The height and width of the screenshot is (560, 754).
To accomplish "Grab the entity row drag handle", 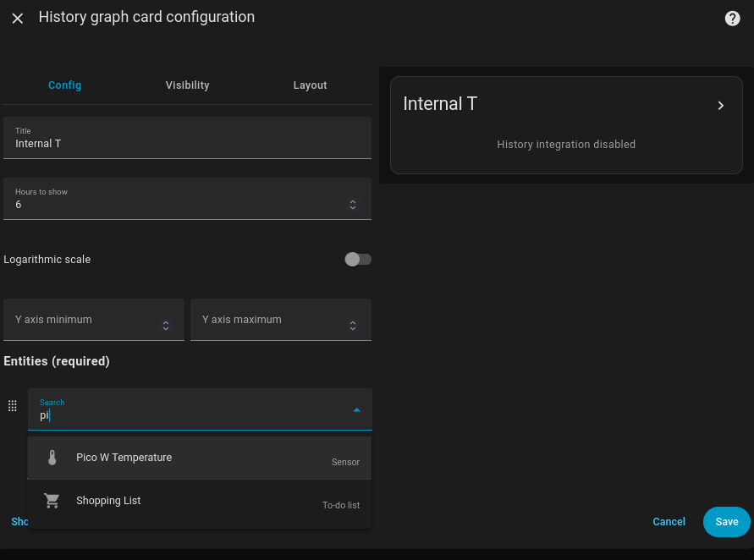I will [x=13, y=406].
